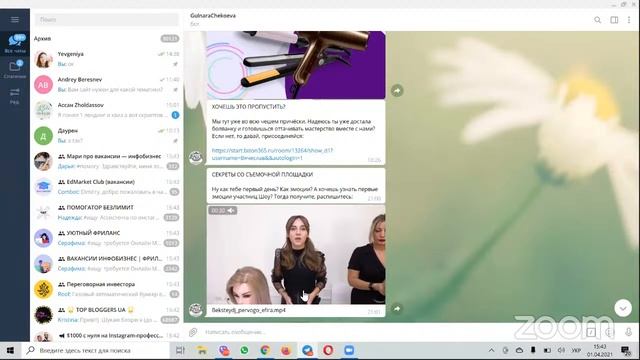Click Yevgeniya's profile avatar

tap(43, 59)
